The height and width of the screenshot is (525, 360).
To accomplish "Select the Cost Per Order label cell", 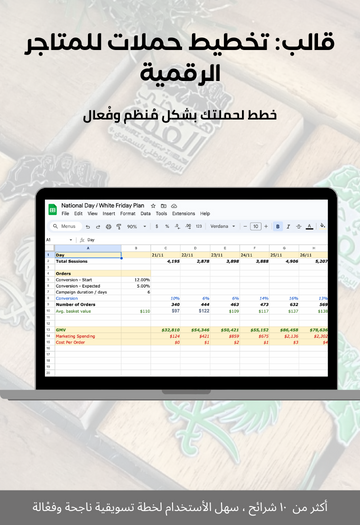I will point(88,343).
